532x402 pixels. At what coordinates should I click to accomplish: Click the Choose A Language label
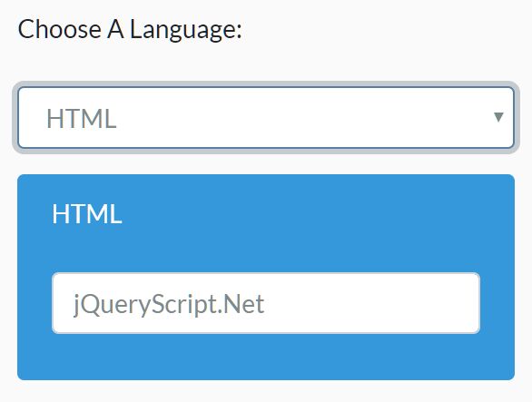point(130,30)
